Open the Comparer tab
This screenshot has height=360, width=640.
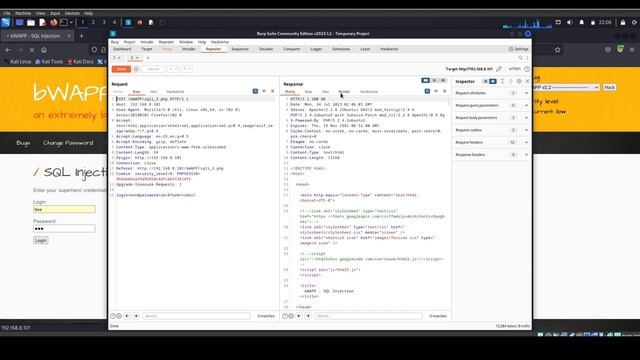[x=291, y=49]
